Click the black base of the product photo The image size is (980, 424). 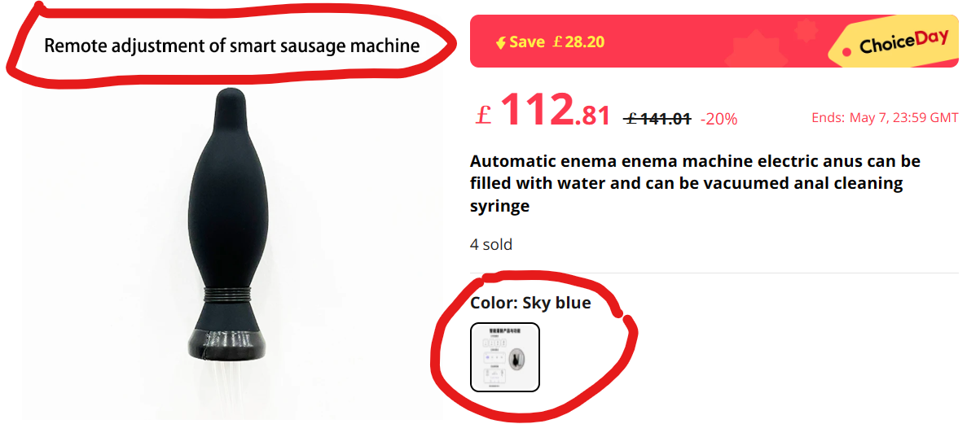click(229, 344)
